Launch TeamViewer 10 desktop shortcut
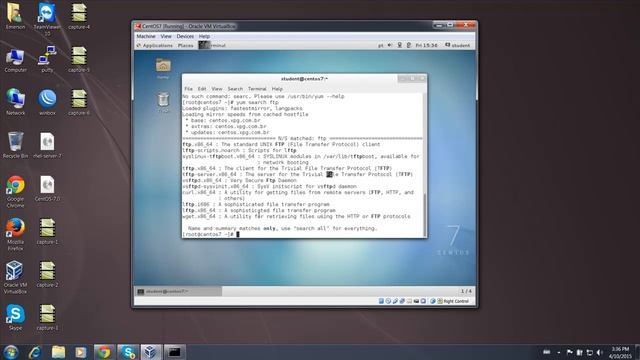This screenshot has height=360, width=640. (x=47, y=18)
